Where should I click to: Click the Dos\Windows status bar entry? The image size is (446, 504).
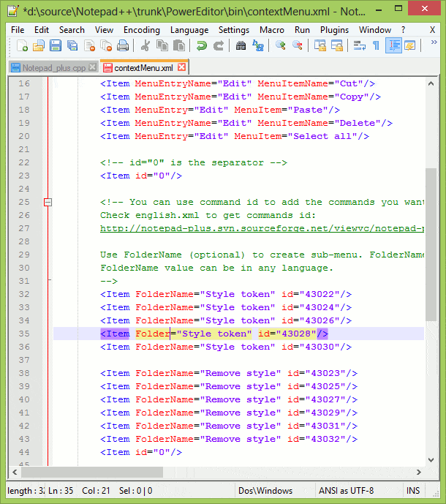265,491
